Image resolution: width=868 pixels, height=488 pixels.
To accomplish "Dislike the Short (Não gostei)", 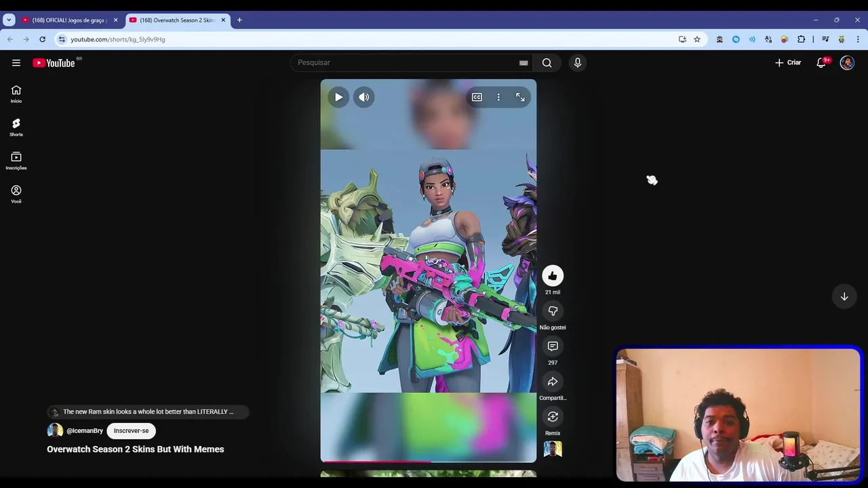I will tap(553, 310).
